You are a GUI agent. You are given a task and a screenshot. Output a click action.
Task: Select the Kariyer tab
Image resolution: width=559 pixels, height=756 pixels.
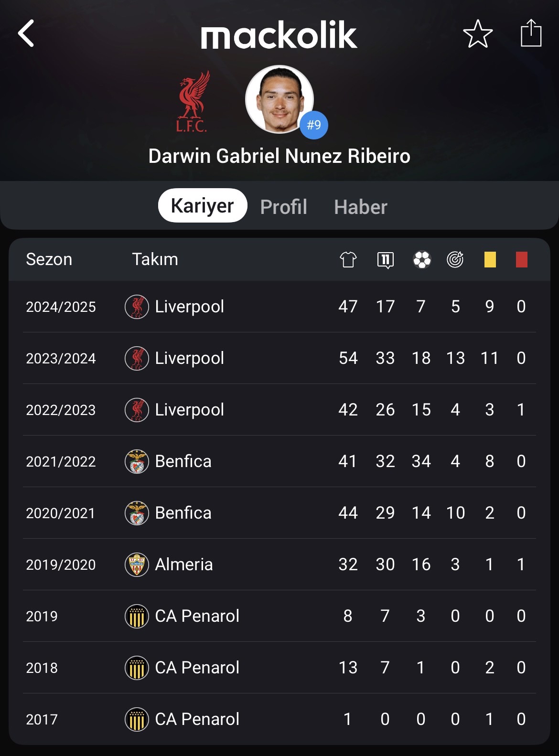click(x=203, y=205)
